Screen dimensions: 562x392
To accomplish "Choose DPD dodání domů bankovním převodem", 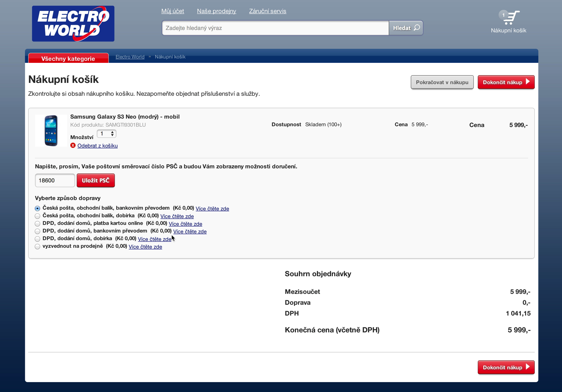I will (37, 231).
